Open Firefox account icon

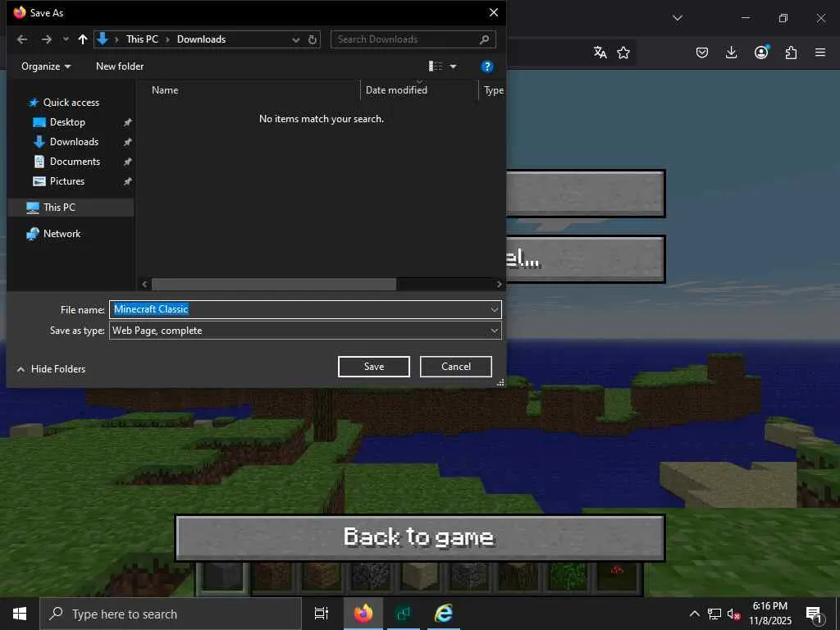(x=761, y=52)
